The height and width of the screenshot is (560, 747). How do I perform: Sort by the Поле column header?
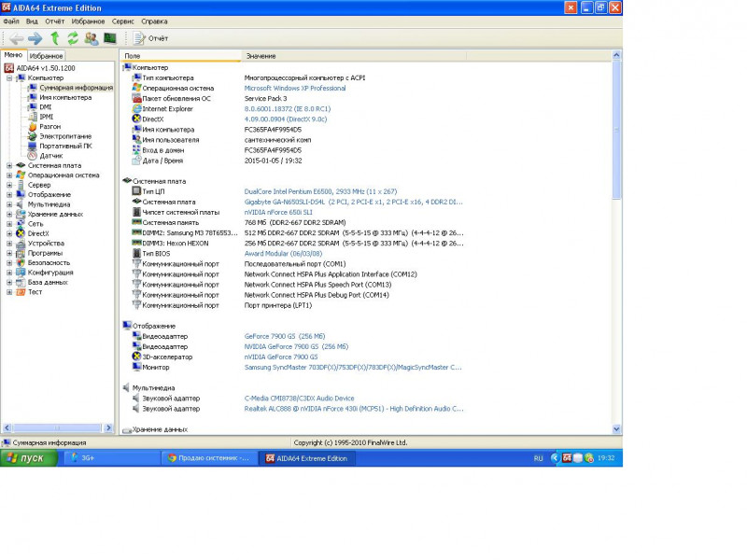coord(180,56)
